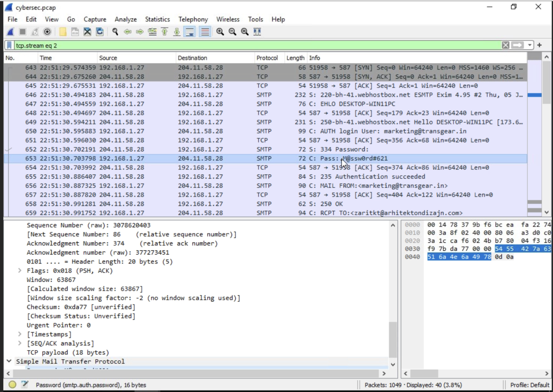Screen dimensions: 553x392
Task: Select packet 655 Authentication succeeded row
Action: [265, 176]
